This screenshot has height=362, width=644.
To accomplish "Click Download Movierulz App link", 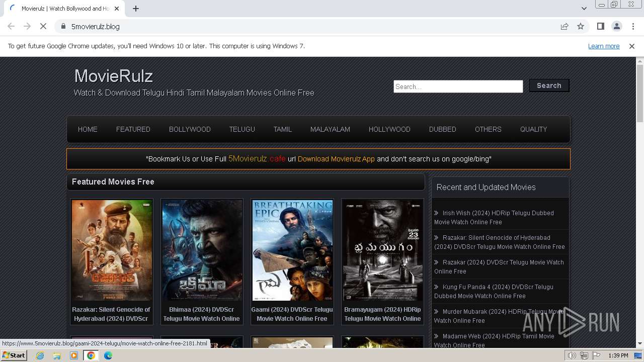I will click(x=336, y=159).
